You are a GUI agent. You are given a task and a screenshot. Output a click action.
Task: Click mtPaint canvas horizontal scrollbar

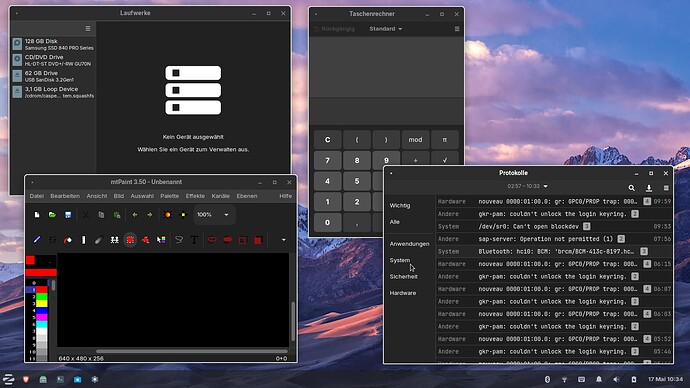tap(191, 351)
